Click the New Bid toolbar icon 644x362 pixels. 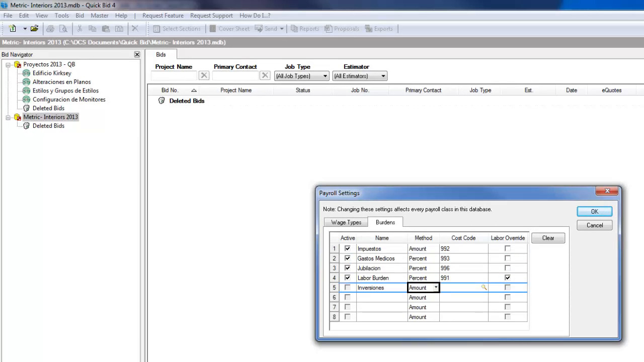[x=13, y=29]
